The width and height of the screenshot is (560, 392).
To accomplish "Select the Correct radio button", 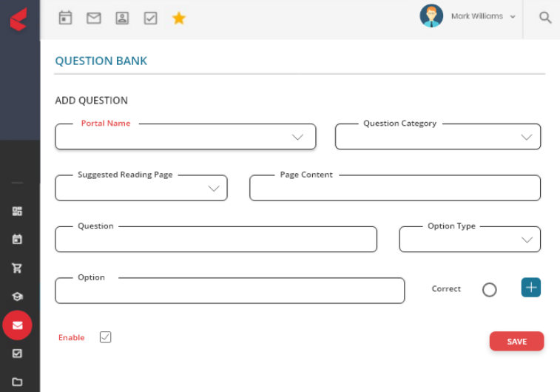I will (x=489, y=290).
